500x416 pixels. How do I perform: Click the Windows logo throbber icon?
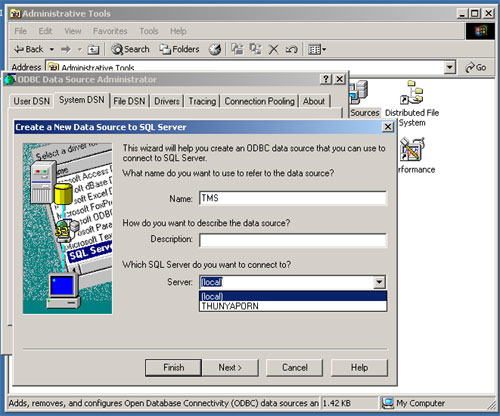tap(480, 31)
